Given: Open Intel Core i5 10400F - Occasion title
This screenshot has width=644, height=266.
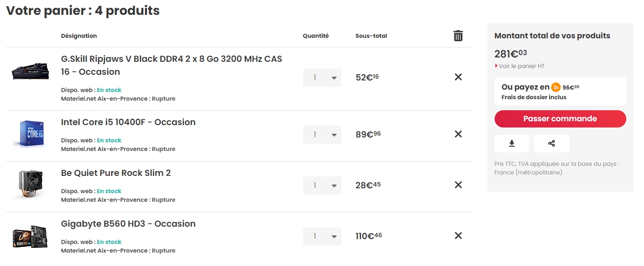Looking at the screenshot, I should tap(128, 122).
